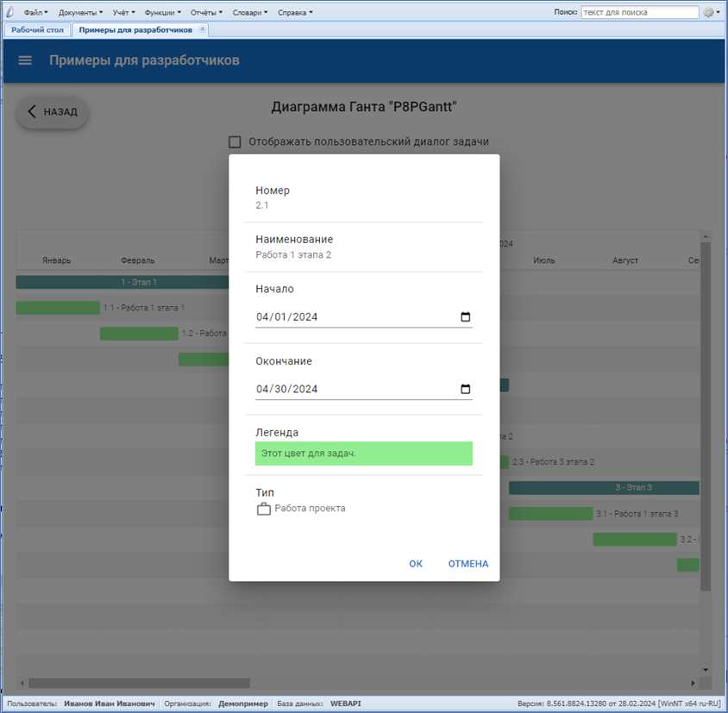Click the calendar icon in Окончание field
Screen dimensions: 728x713
point(466,389)
